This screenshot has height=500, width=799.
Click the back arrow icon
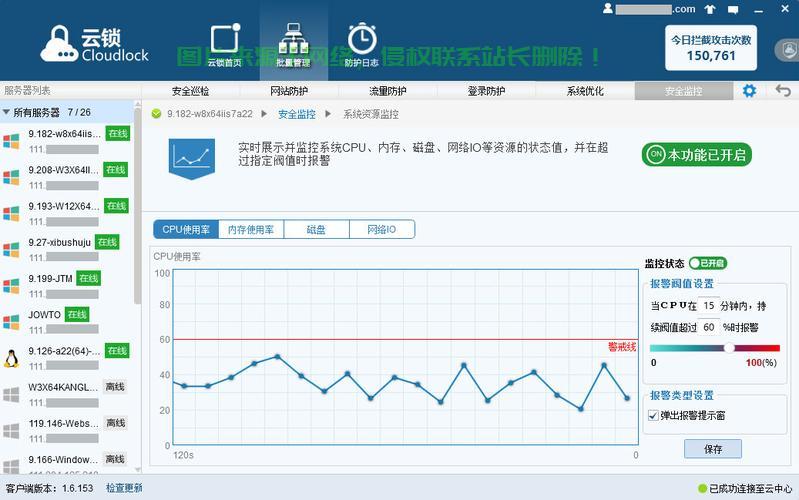pos(783,91)
